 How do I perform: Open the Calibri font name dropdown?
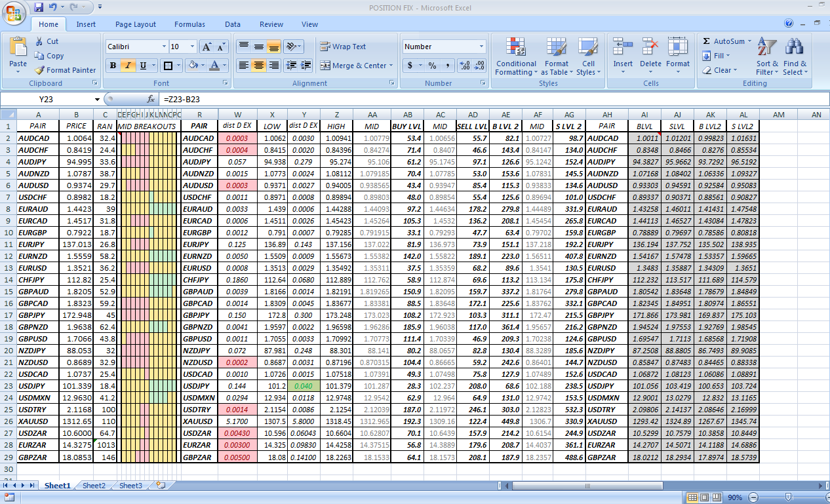164,47
